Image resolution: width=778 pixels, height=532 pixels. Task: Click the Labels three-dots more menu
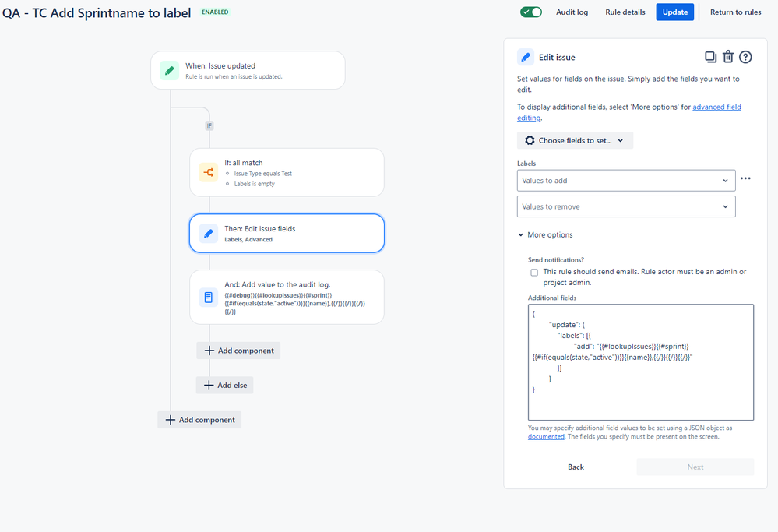pyautogui.click(x=745, y=178)
